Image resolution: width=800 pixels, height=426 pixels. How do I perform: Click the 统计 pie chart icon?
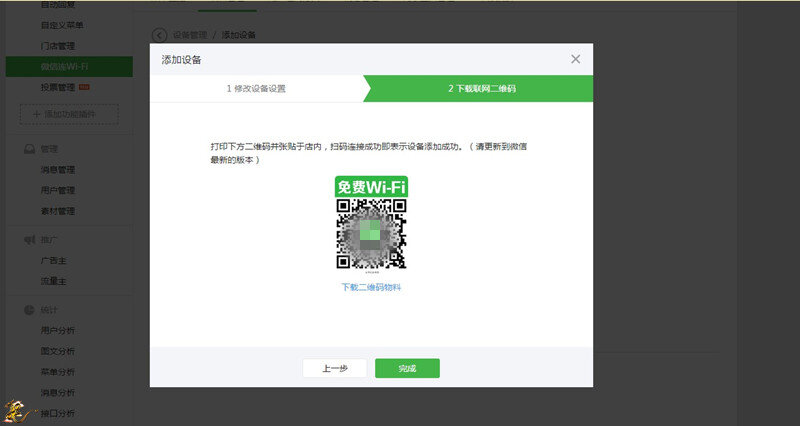coord(30,310)
